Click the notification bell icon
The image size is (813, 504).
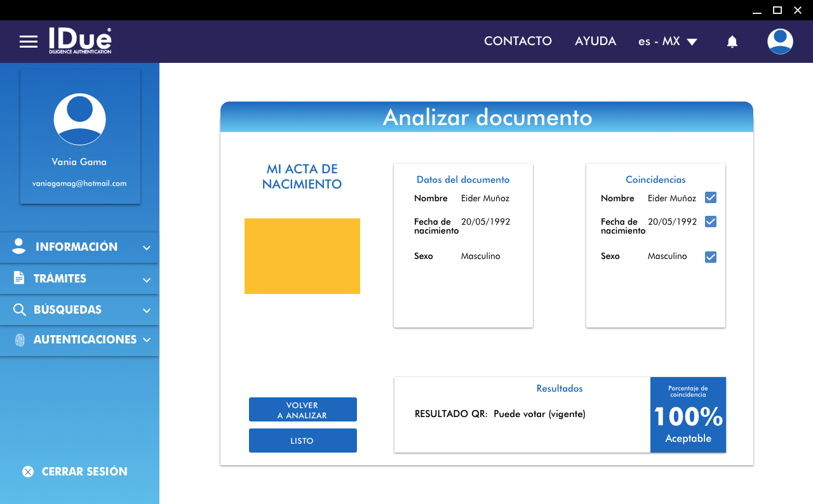pyautogui.click(x=732, y=42)
